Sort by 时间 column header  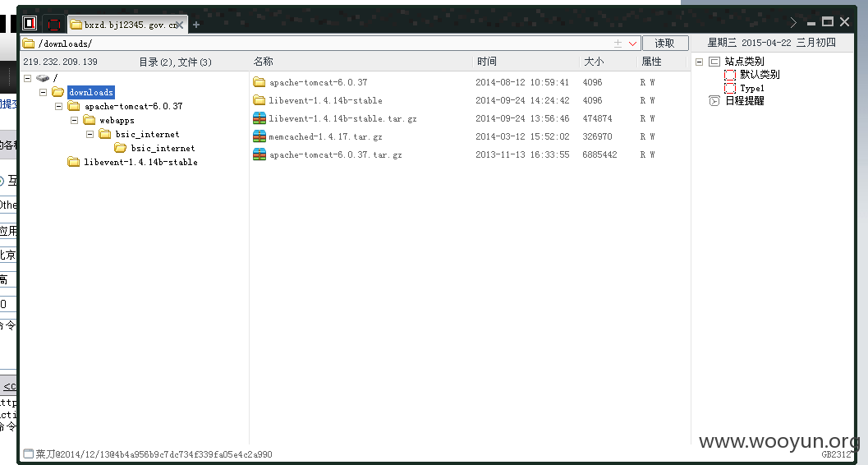pos(487,62)
